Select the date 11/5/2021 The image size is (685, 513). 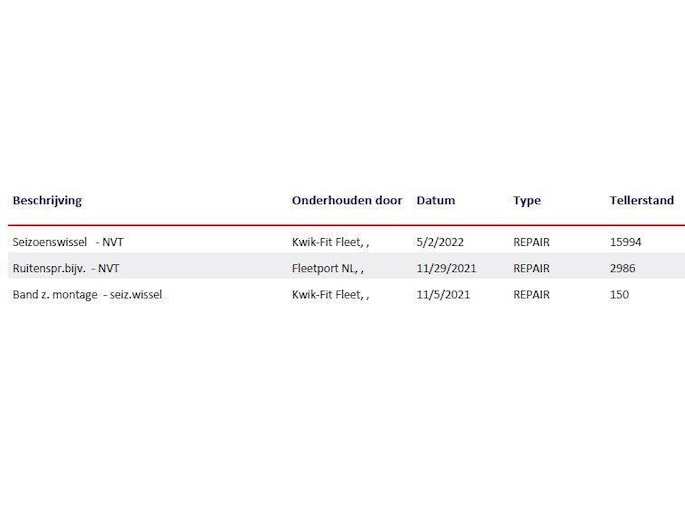pos(441,295)
